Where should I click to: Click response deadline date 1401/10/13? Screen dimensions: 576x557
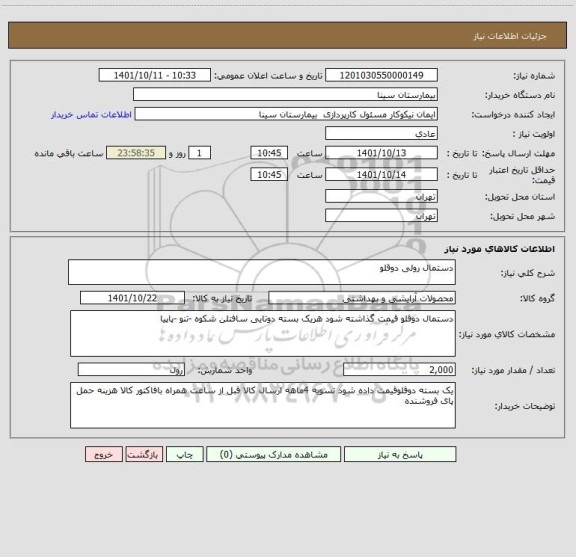(381, 153)
